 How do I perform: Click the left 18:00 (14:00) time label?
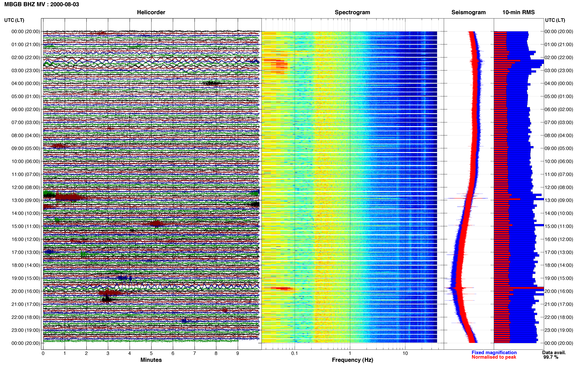click(26, 265)
